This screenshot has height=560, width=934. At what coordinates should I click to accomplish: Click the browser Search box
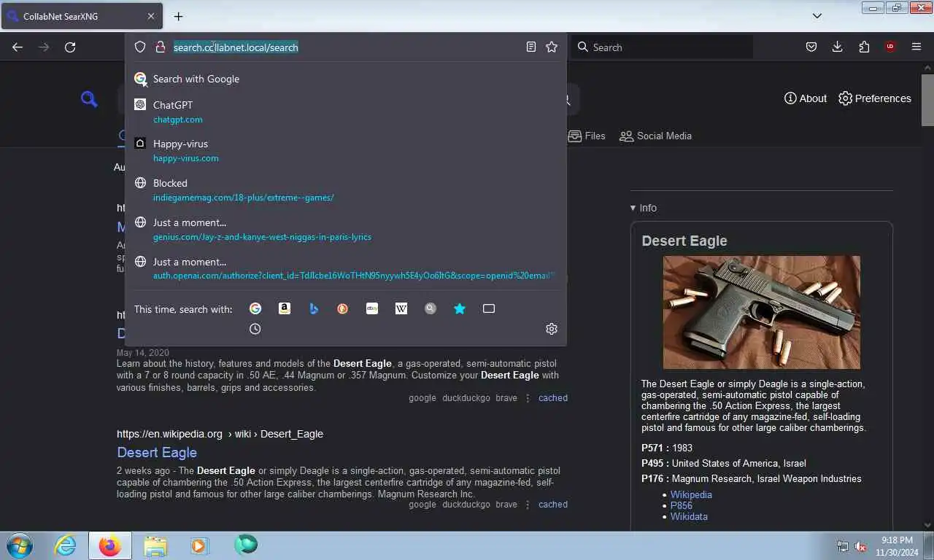(662, 47)
